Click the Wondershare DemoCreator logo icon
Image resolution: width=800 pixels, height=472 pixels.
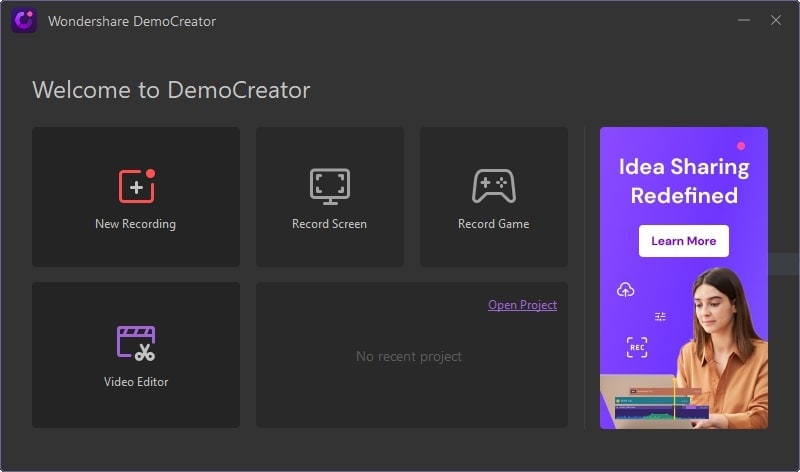tap(24, 20)
